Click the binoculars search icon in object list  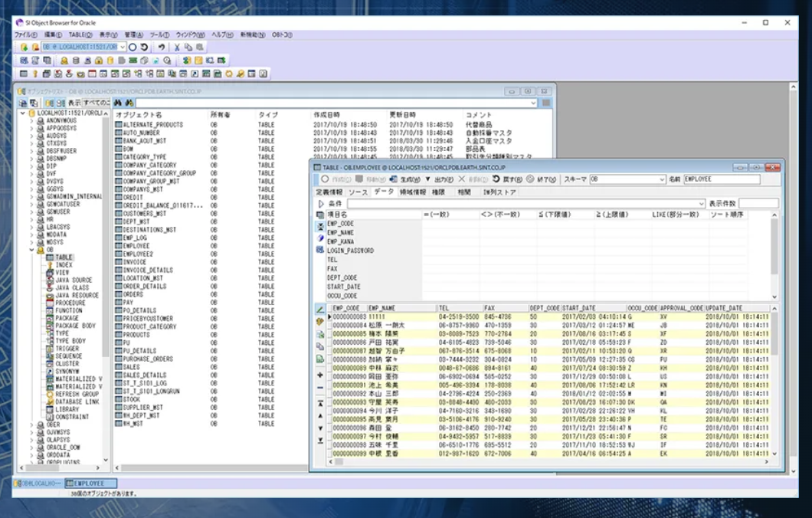point(118,103)
